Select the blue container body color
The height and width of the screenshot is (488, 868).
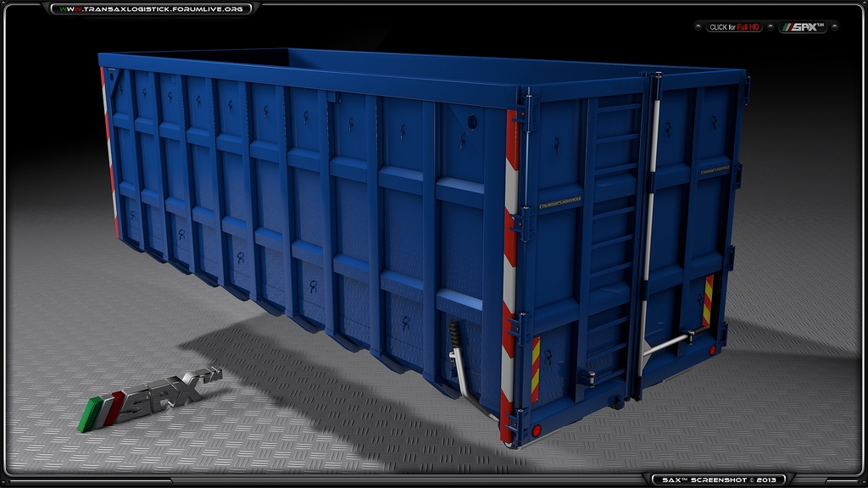(x=297, y=212)
